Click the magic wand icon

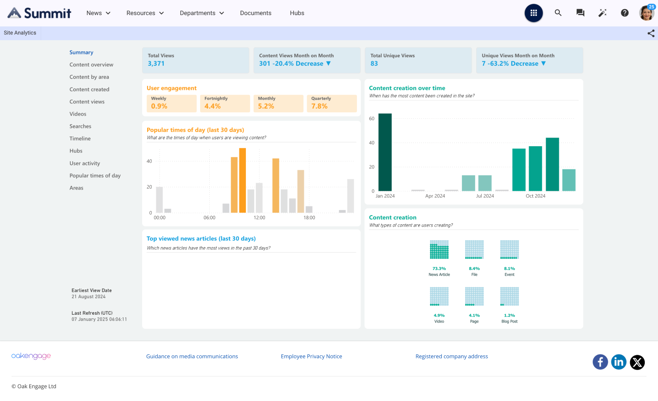602,13
